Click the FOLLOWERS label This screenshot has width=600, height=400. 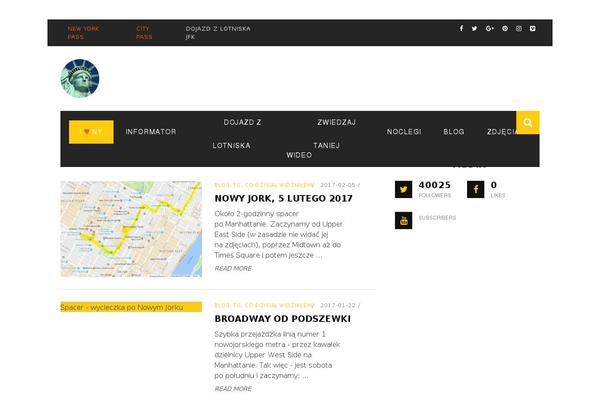pos(435,195)
